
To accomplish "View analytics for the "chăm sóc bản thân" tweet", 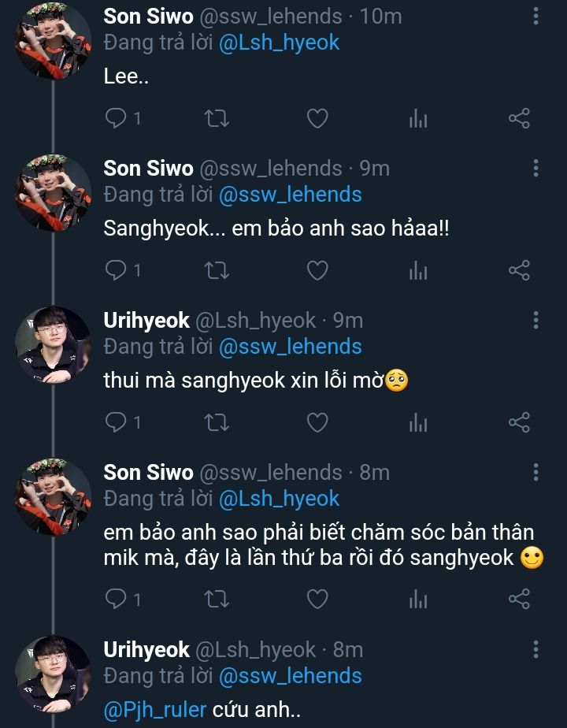I will tap(418, 600).
